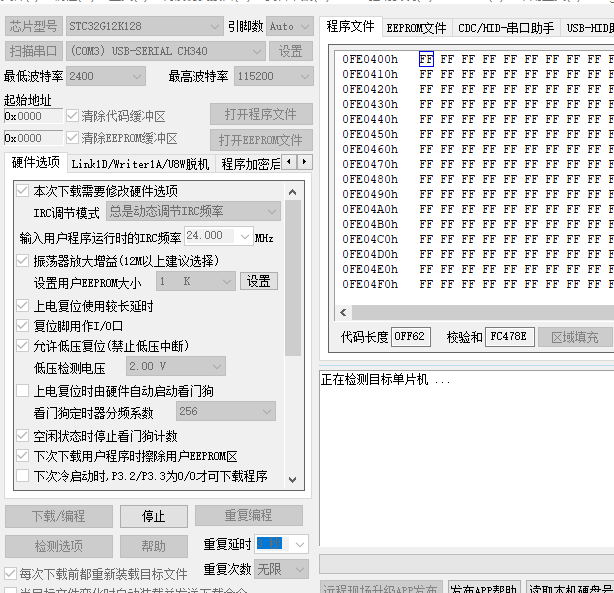614x593 pixels.
Task: Click 区域填充 button
Action: pyautogui.click(x=575, y=337)
